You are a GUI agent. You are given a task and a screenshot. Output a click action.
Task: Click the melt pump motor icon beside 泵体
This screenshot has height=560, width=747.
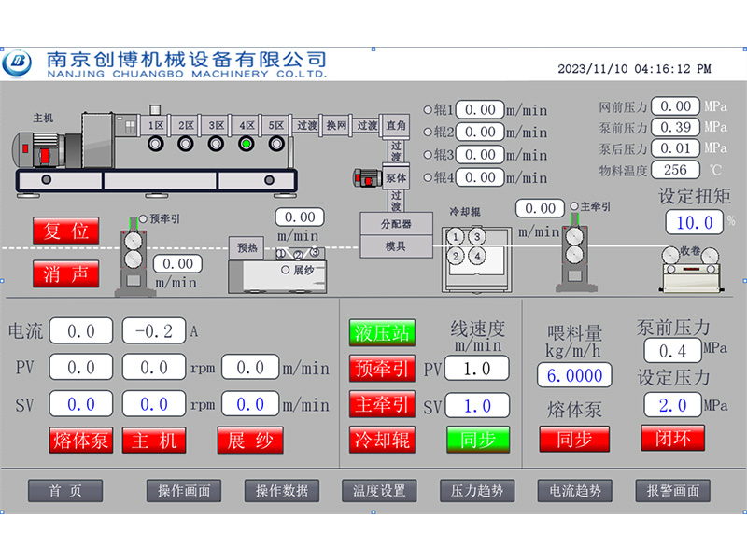tap(367, 177)
